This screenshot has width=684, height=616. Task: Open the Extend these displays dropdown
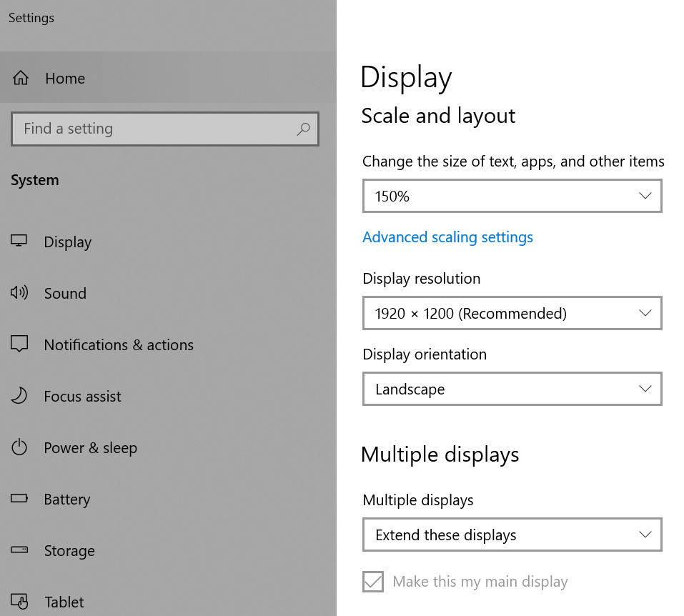pos(512,535)
